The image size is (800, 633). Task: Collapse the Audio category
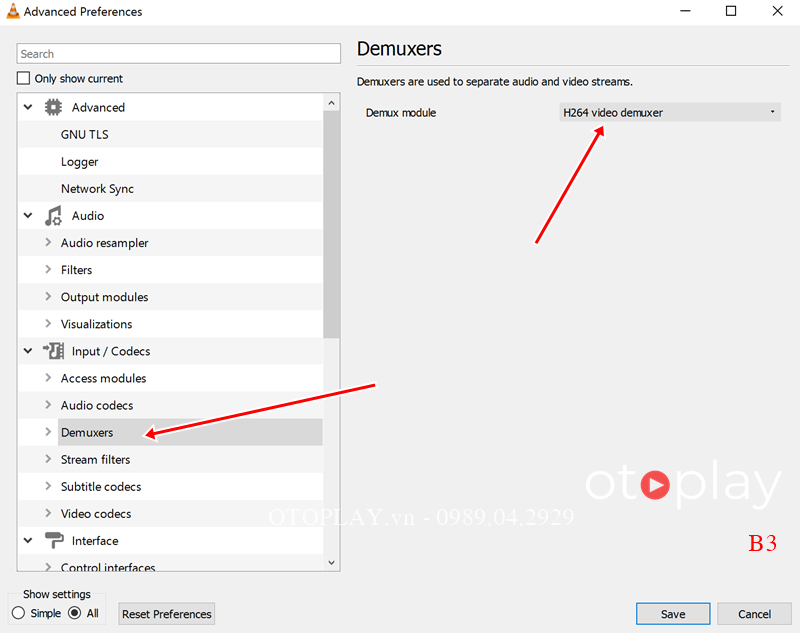click(x=28, y=216)
